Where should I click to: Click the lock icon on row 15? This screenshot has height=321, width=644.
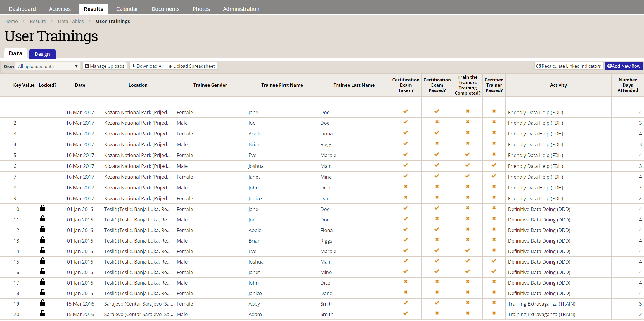(43, 261)
